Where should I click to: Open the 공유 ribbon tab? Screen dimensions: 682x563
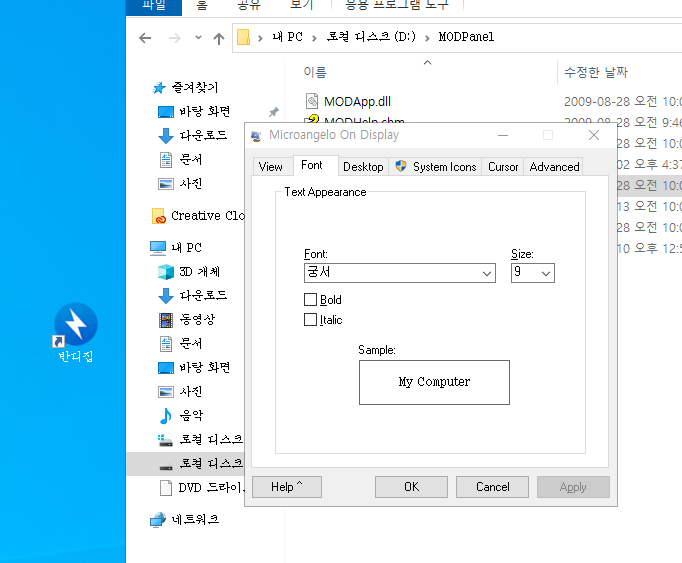pos(248,5)
